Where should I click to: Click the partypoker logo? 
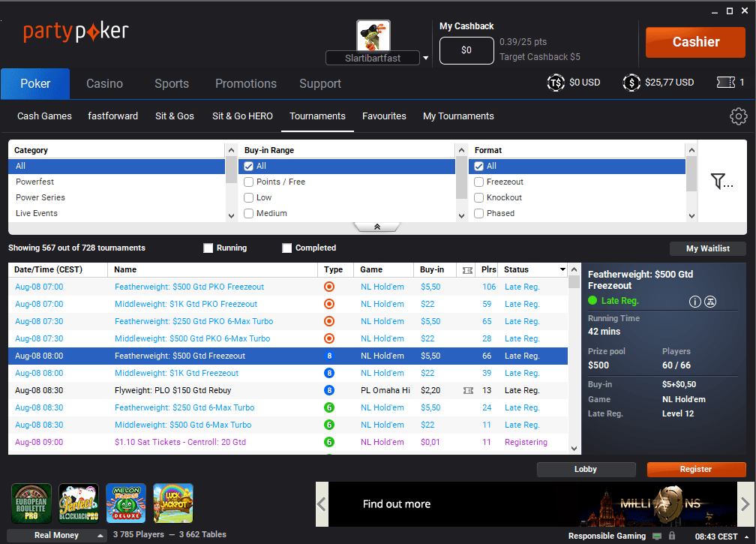[x=76, y=32]
